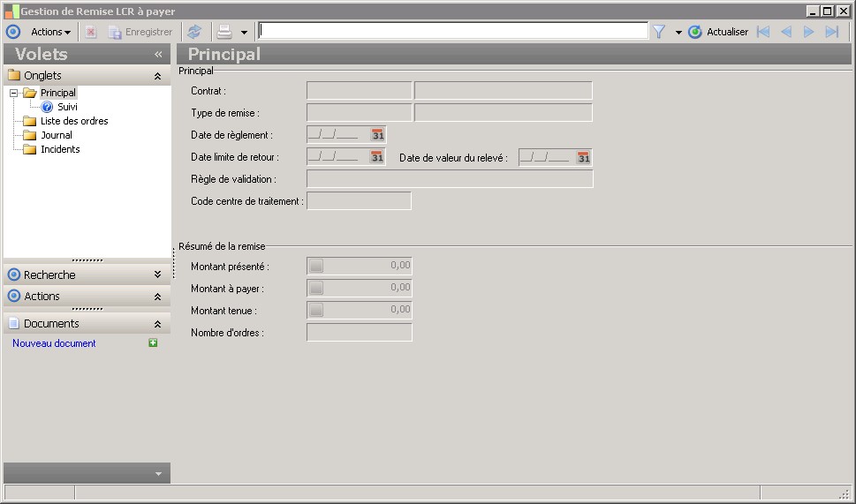Image resolution: width=856 pixels, height=504 pixels.
Task: Click the Contrat description field
Action: (504, 91)
